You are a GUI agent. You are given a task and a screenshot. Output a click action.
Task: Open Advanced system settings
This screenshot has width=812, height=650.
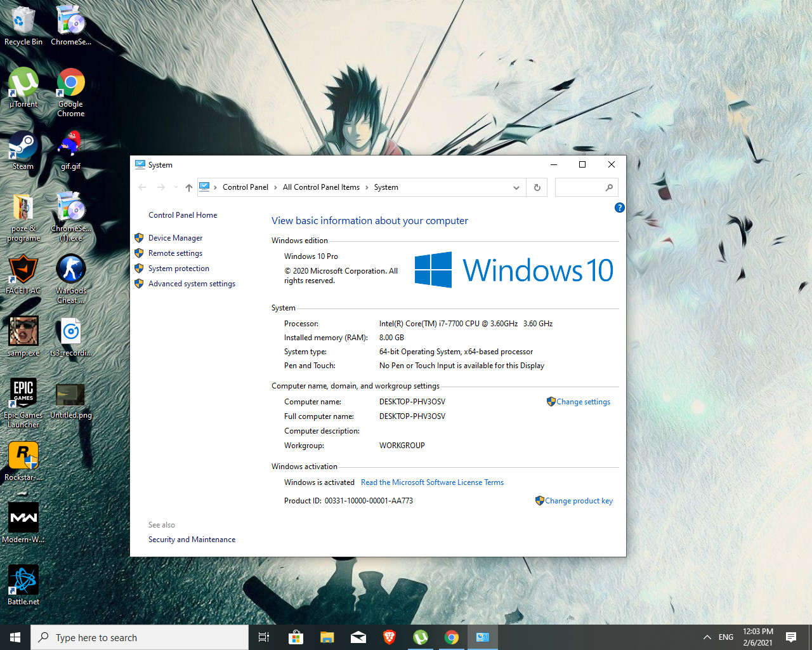click(x=192, y=284)
